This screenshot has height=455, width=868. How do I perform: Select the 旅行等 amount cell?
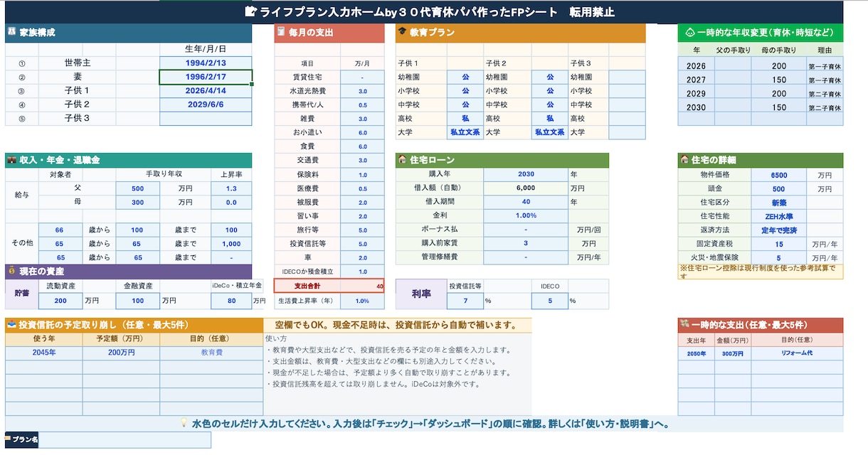(x=362, y=230)
